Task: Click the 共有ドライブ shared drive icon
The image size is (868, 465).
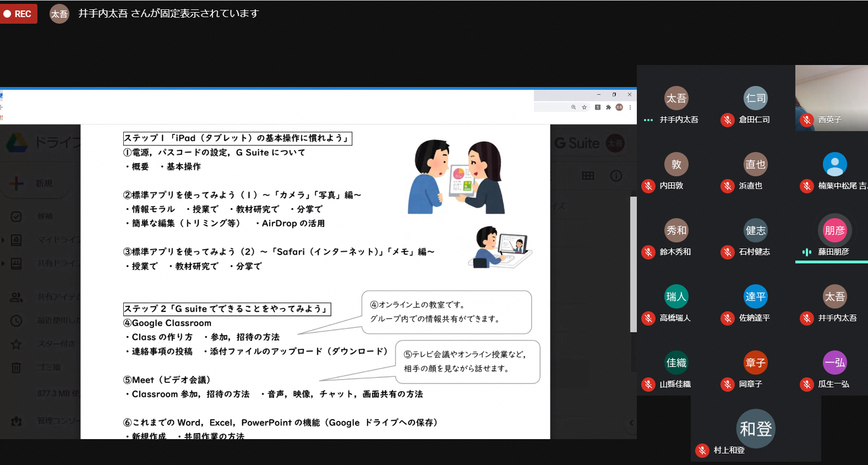Action: pos(17,264)
